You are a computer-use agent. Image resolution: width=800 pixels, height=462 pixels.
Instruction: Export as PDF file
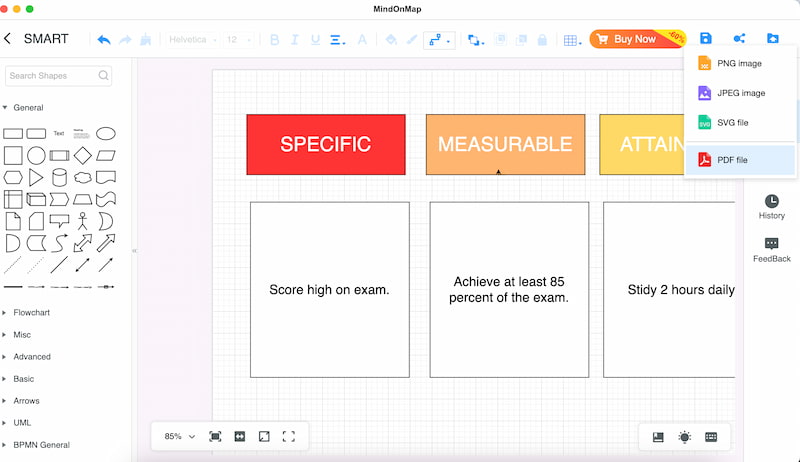[740, 160]
